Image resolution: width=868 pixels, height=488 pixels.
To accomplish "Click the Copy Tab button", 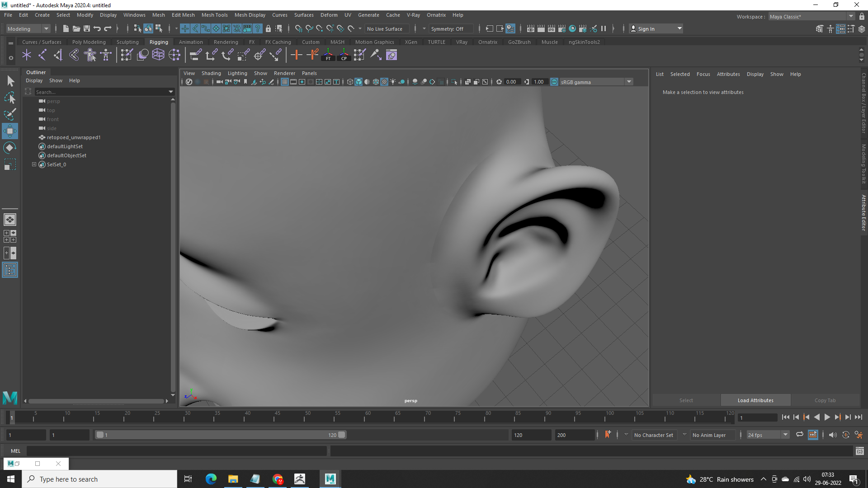I will 825,400.
